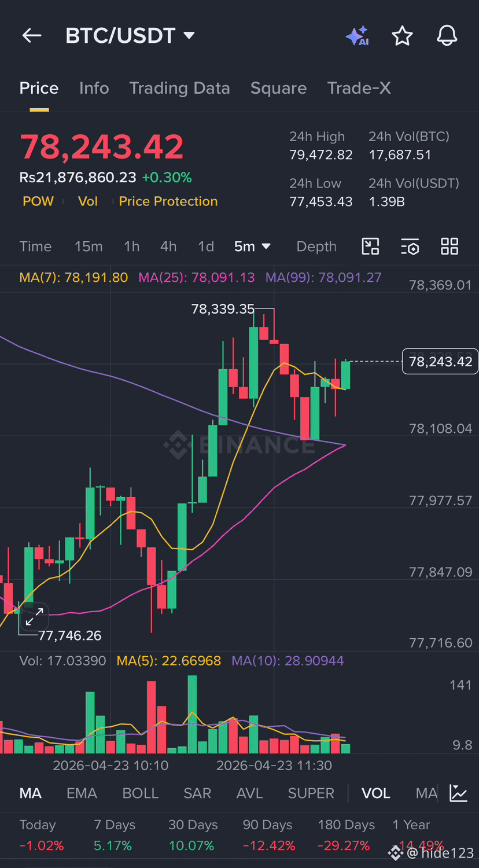This screenshot has height=868, width=479.
Task: Switch to the Trading Data tab
Action: (179, 88)
